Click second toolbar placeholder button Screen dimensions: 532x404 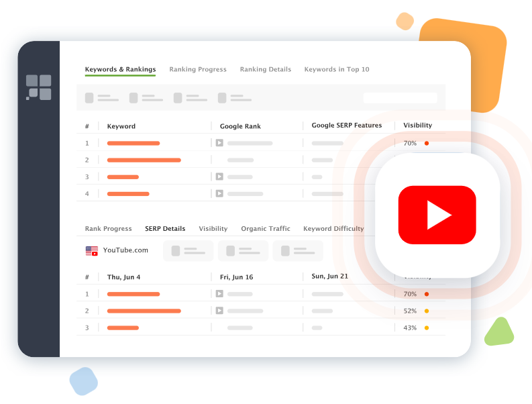(146, 98)
